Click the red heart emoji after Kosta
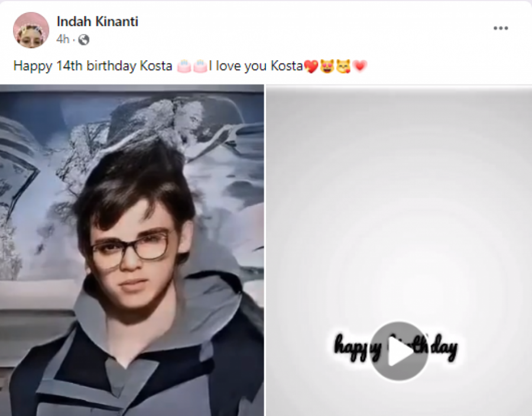 tap(311, 66)
